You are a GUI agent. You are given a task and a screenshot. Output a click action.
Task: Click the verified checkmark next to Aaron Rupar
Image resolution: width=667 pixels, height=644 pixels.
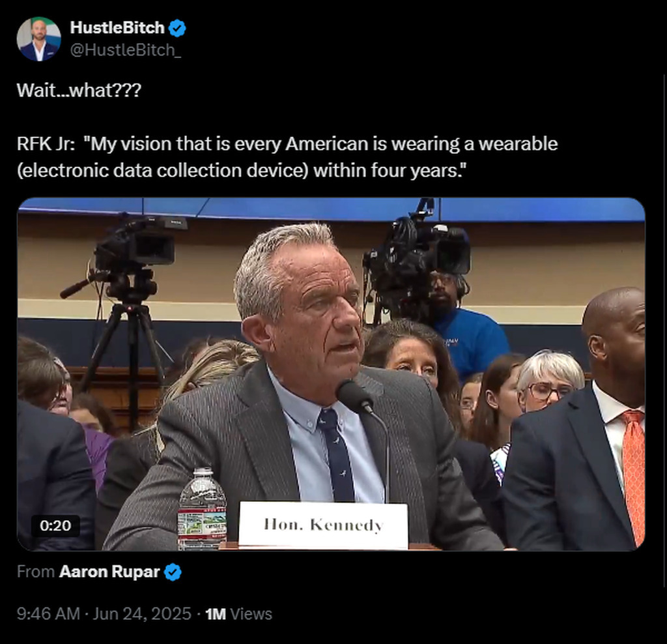point(173,572)
